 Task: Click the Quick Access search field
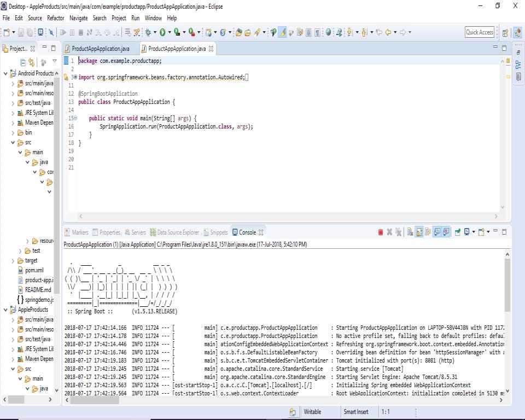coord(480,32)
